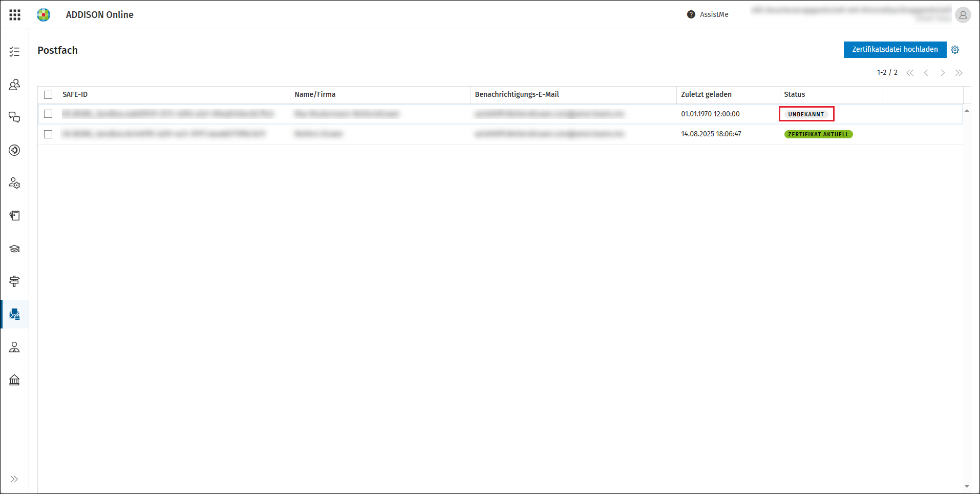This screenshot has height=494, width=980.
Task: Click date 14.08.2025 18:06:47
Action: [x=711, y=134]
